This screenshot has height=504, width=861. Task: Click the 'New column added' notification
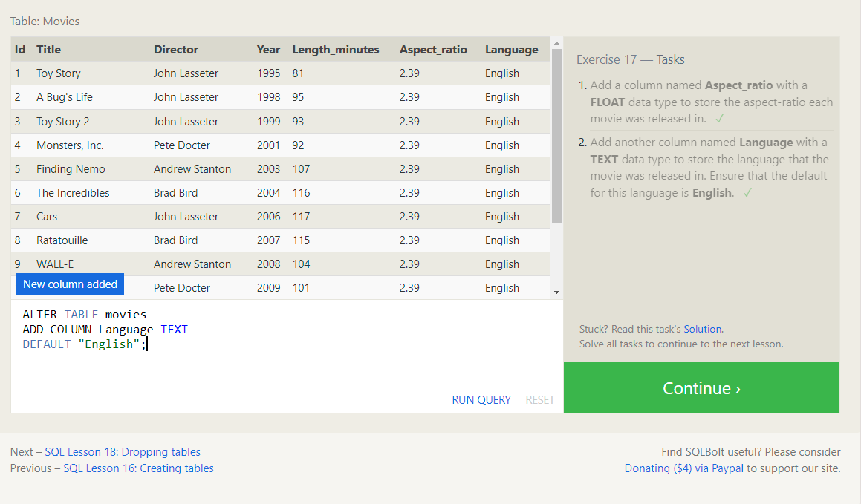(x=71, y=284)
